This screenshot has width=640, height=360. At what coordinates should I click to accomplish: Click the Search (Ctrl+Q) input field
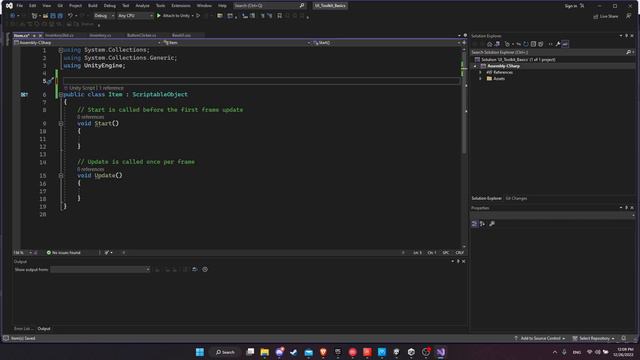(x=266, y=6)
